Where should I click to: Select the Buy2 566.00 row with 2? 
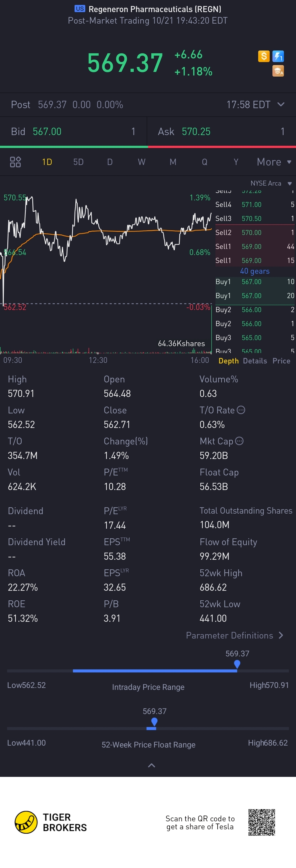click(255, 310)
